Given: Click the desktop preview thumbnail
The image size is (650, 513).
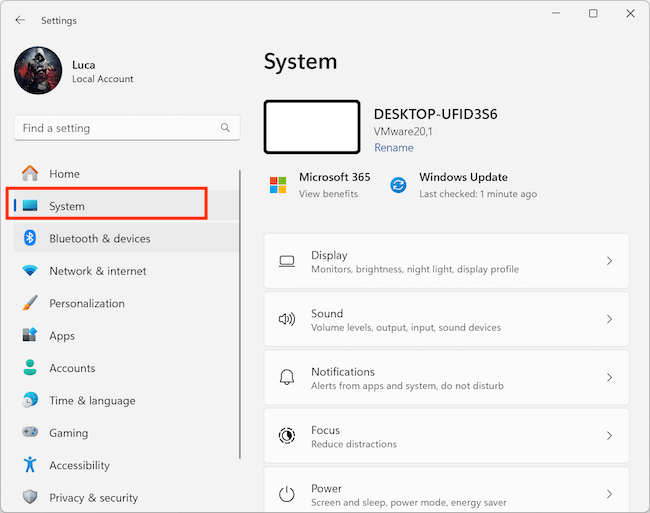Looking at the screenshot, I should pyautogui.click(x=312, y=127).
